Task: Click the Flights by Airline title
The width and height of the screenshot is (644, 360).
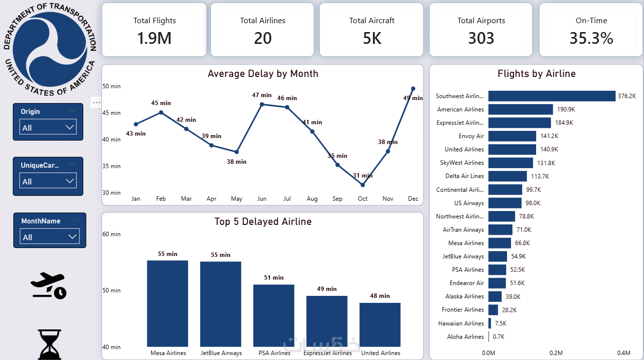Action: (537, 73)
